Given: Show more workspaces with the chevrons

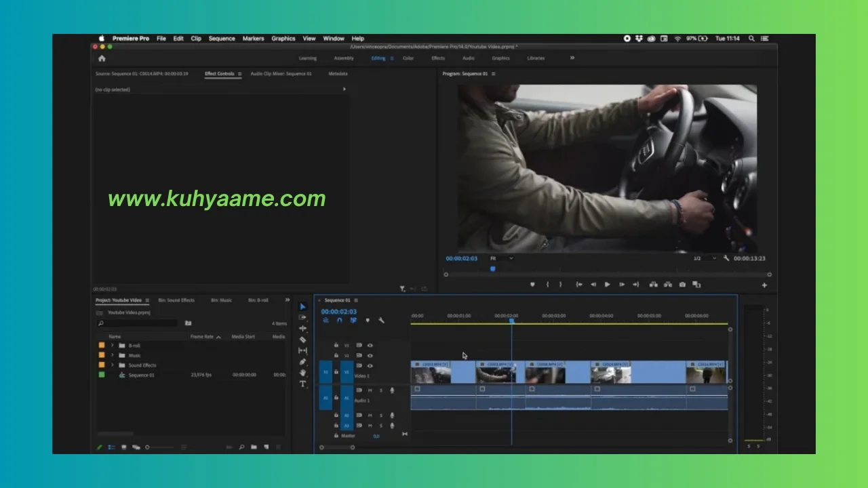Looking at the screenshot, I should 572,58.
